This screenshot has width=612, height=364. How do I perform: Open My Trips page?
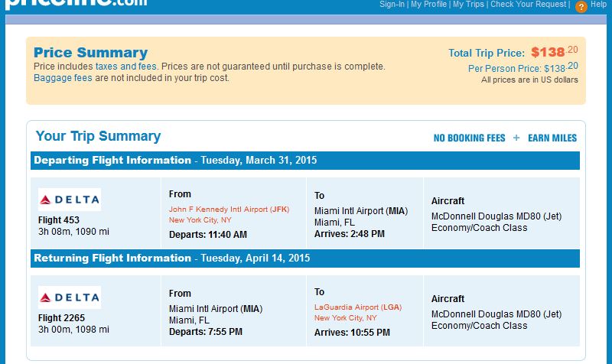point(468,5)
